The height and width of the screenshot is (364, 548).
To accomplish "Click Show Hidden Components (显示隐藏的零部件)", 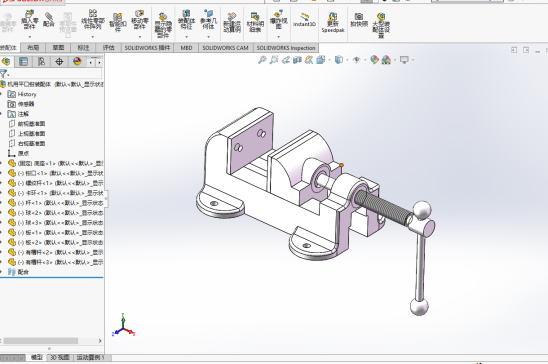I will (163, 26).
